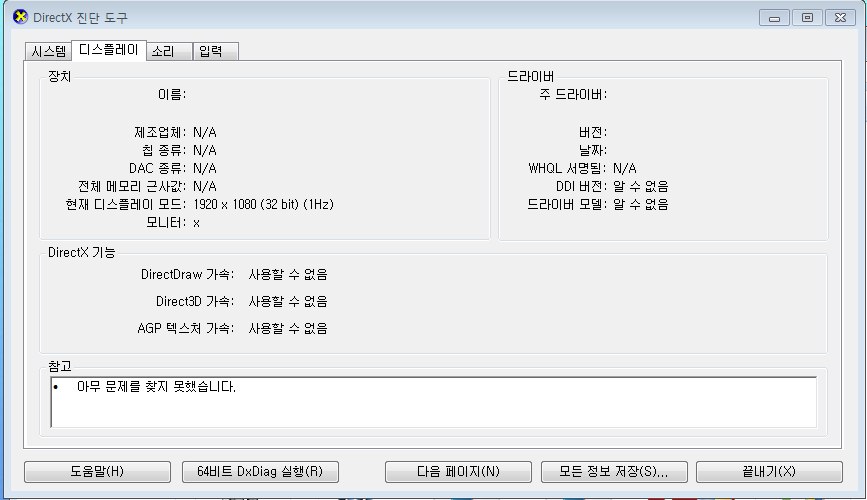Run 64비트 DxDiag 실행(R) button
The image size is (867, 500).
coord(260,471)
